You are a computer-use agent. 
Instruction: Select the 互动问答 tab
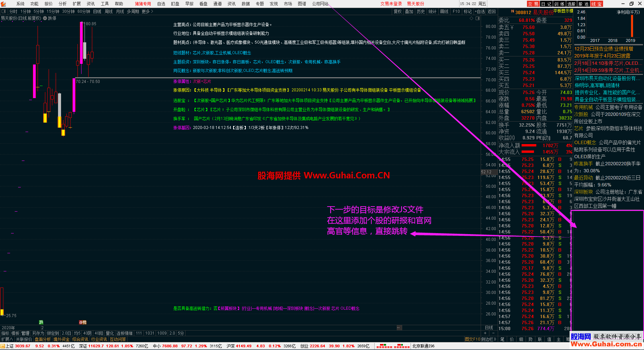tap(118, 339)
